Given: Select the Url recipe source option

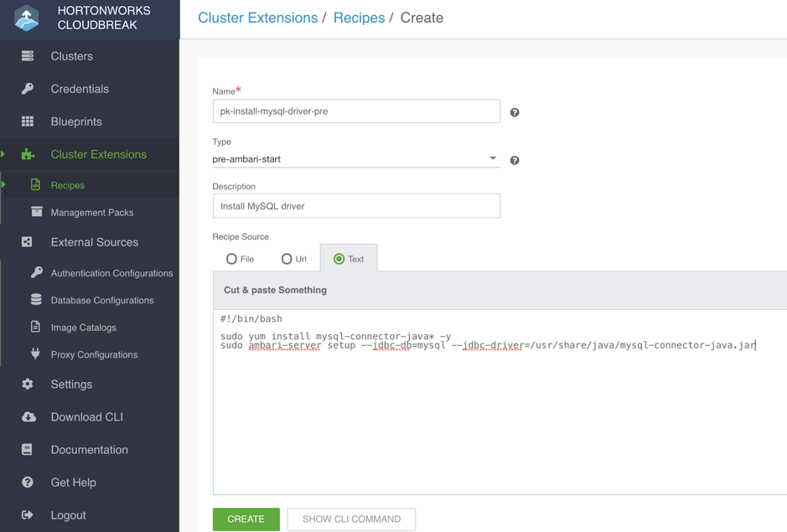Looking at the screenshot, I should (287, 259).
